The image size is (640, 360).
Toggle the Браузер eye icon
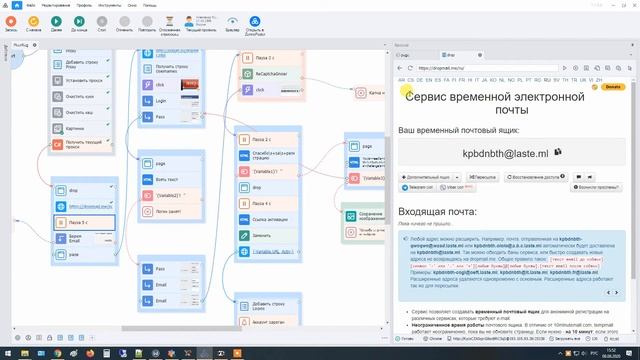(232, 24)
